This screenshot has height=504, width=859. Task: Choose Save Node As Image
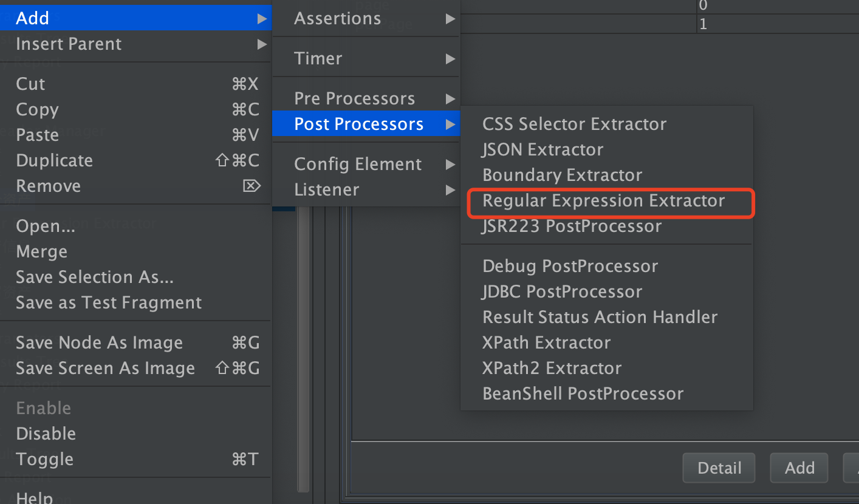coord(99,343)
